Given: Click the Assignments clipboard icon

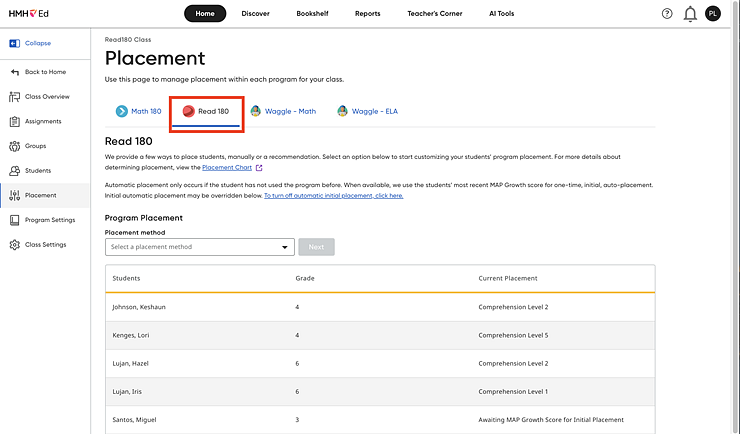Looking at the screenshot, I should [x=15, y=121].
